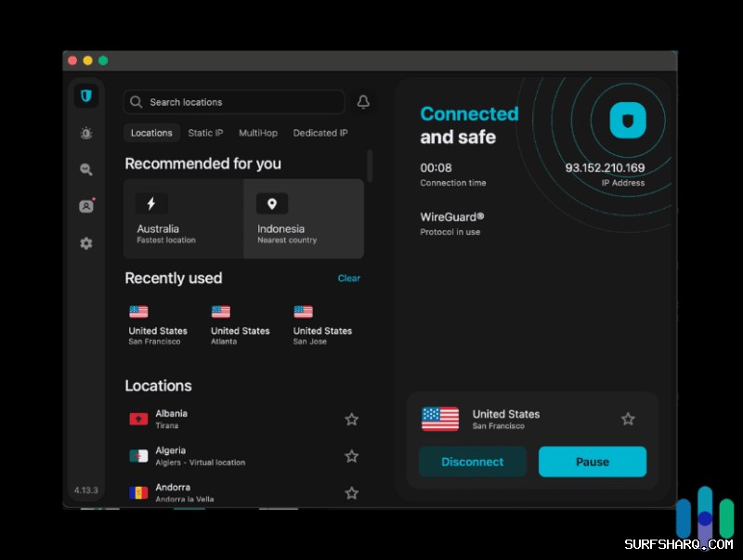Click the notification bell icon
This screenshot has width=743, height=560.
pos(363,102)
